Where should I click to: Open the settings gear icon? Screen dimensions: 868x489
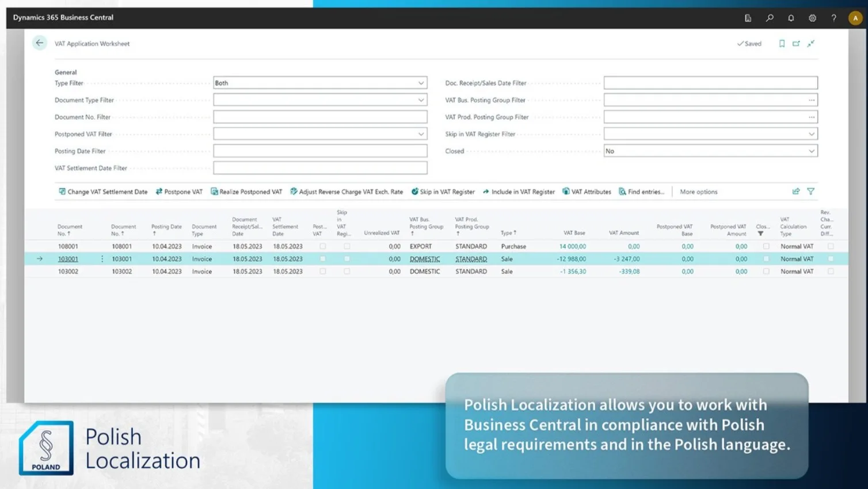point(812,18)
